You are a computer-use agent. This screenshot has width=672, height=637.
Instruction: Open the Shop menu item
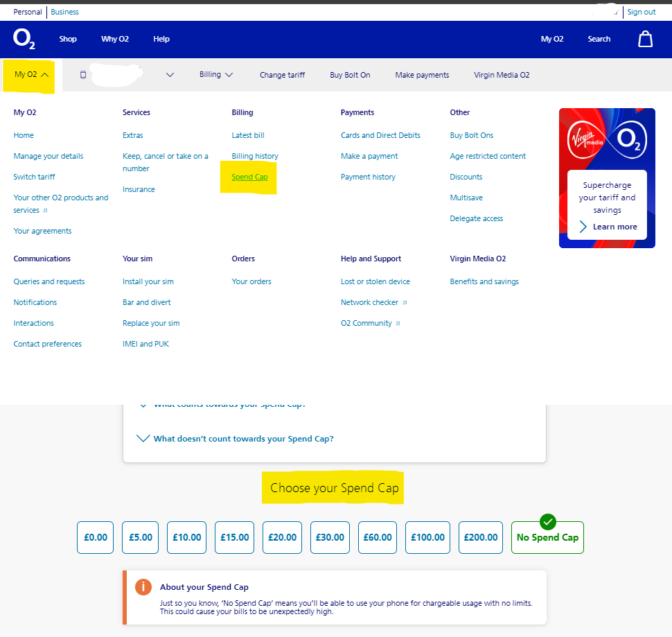tap(68, 39)
